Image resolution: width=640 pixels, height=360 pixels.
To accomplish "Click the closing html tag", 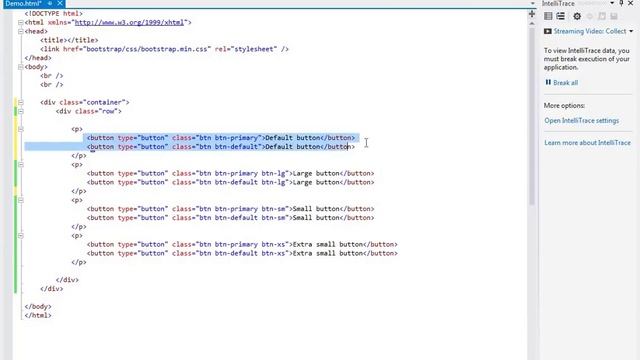I will [38, 316].
